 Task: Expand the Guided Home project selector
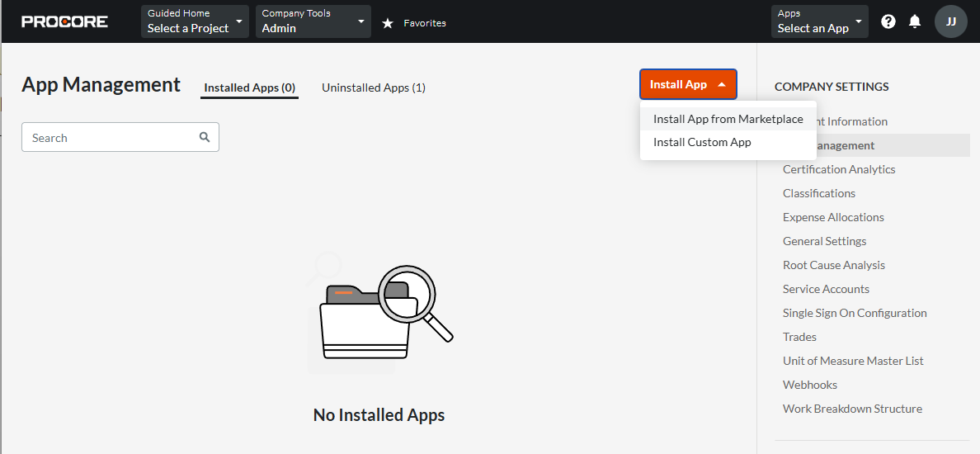[x=195, y=21]
